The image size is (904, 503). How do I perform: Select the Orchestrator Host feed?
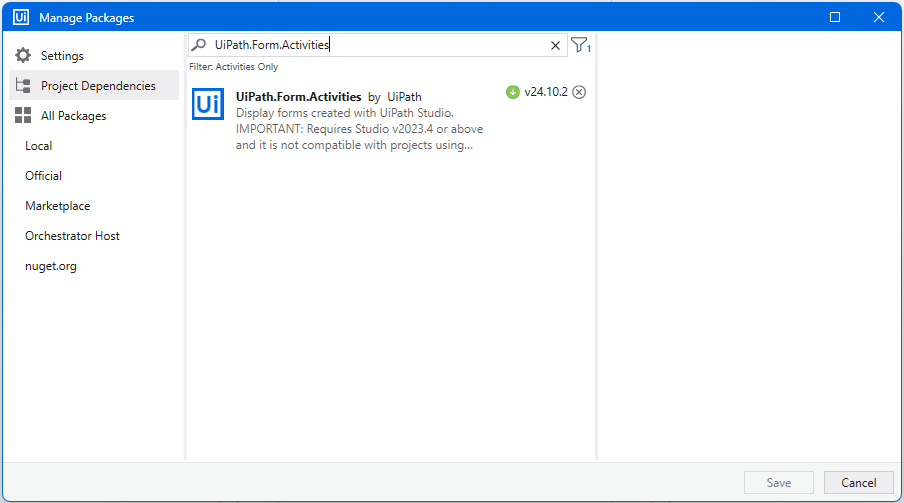pyautogui.click(x=72, y=236)
